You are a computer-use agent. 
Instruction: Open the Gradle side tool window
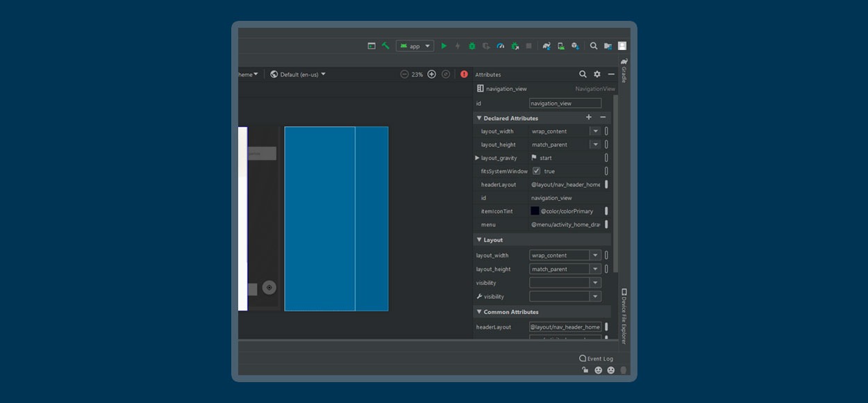coord(624,70)
